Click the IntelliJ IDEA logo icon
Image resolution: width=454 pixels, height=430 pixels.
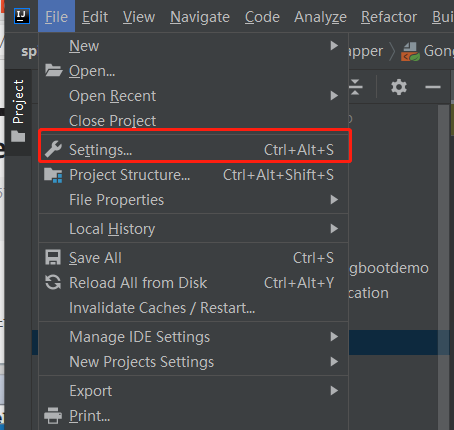coord(22,16)
